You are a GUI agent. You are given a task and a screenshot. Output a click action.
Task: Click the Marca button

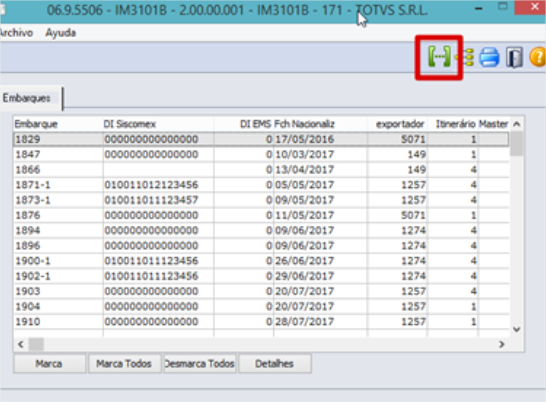click(49, 364)
